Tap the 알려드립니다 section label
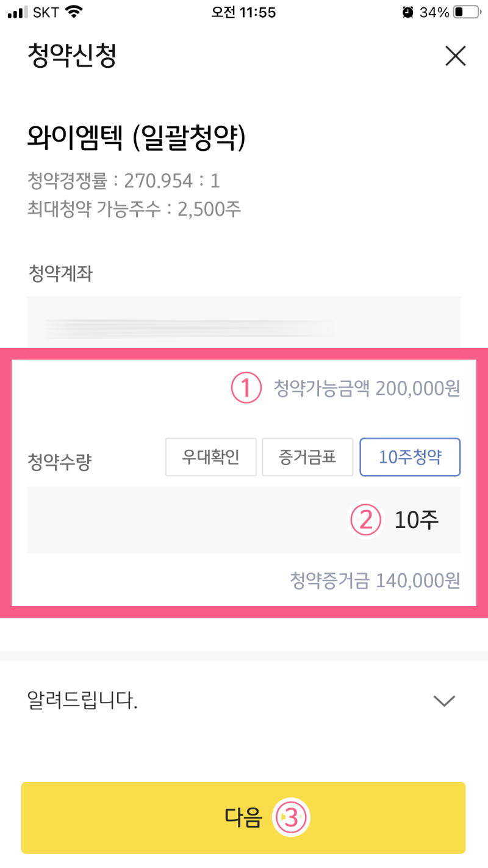Screen dimensions: 488x868 pos(83,701)
